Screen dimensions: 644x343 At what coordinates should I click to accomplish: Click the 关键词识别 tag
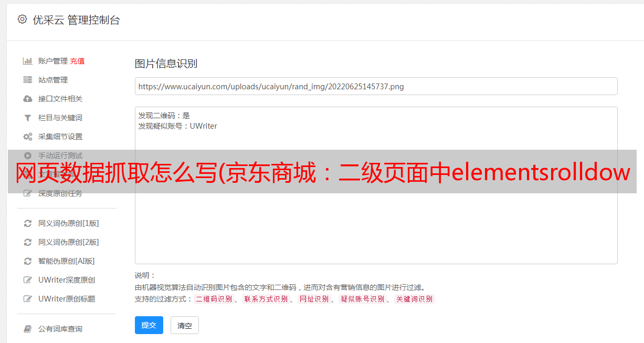pyautogui.click(x=415, y=299)
